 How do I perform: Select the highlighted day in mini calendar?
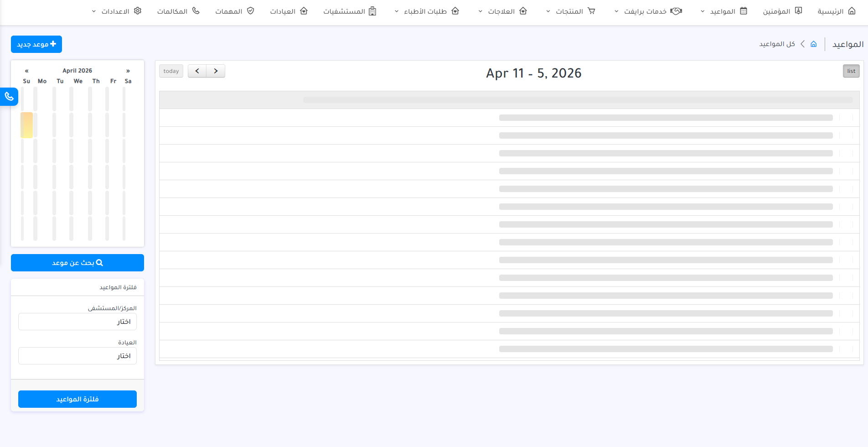click(x=26, y=125)
